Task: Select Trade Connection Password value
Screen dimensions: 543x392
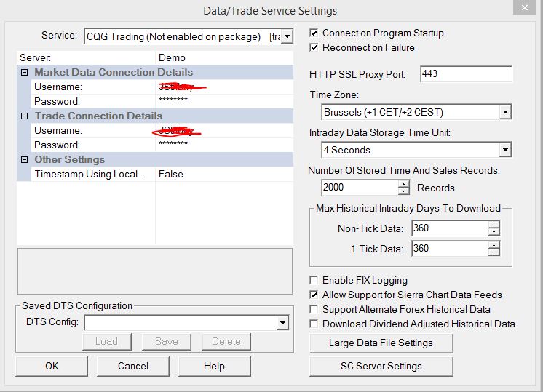Action: 224,145
